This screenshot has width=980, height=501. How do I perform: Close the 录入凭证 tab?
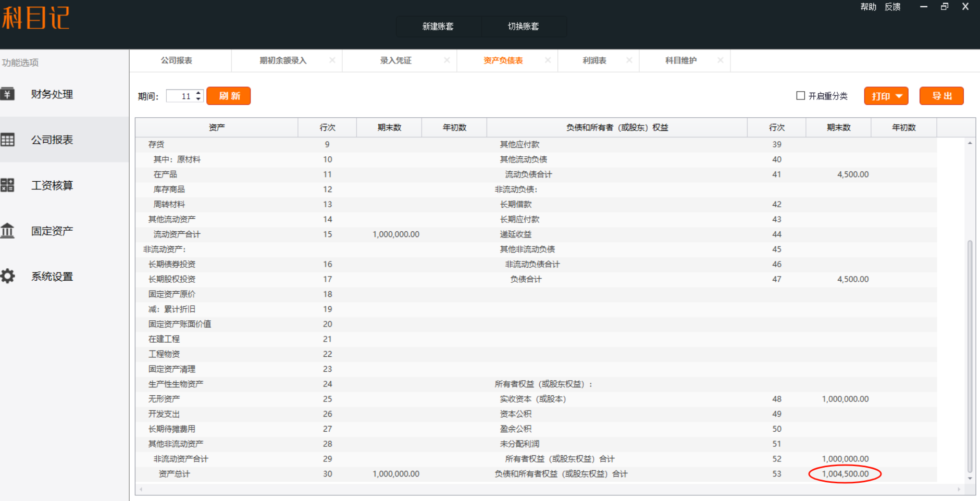click(446, 60)
